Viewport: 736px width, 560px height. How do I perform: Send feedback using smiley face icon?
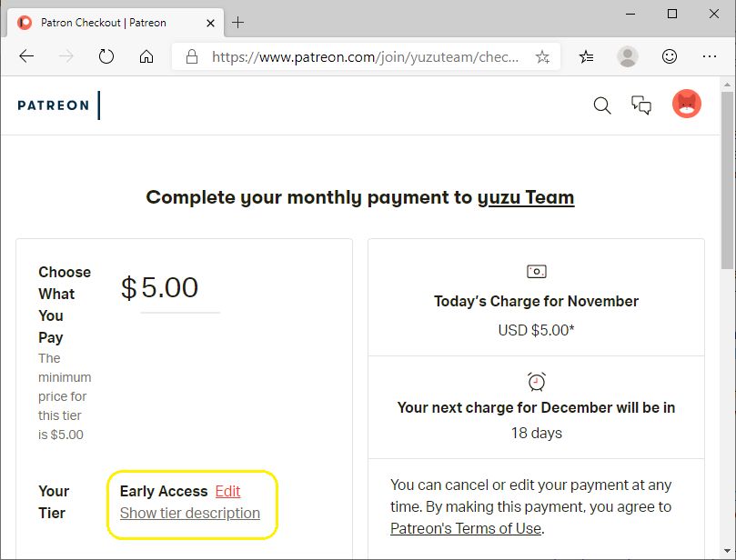click(x=670, y=56)
